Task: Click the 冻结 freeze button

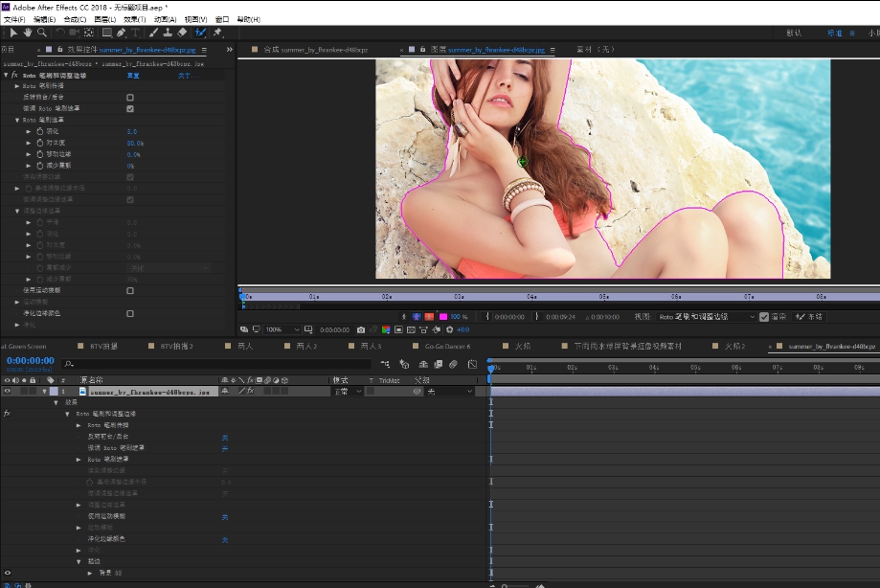Action: (x=807, y=317)
